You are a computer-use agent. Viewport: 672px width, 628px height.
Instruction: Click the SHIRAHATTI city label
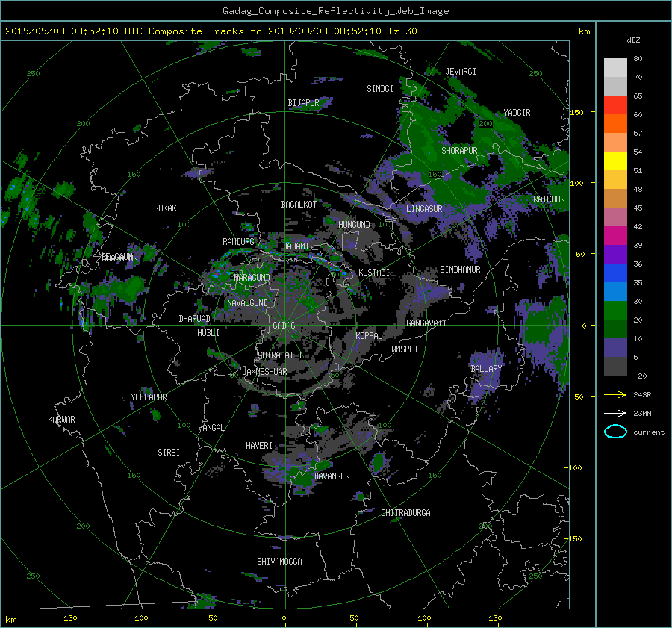click(x=280, y=355)
